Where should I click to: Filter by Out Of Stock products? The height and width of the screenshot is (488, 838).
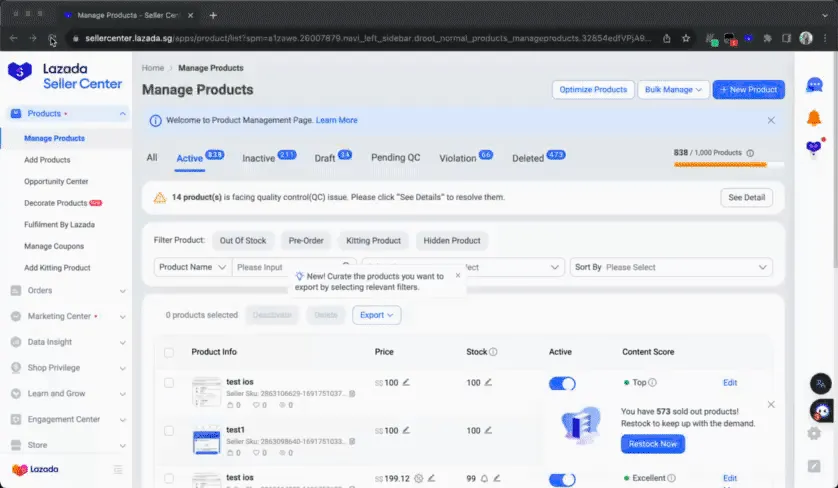pyautogui.click(x=243, y=241)
